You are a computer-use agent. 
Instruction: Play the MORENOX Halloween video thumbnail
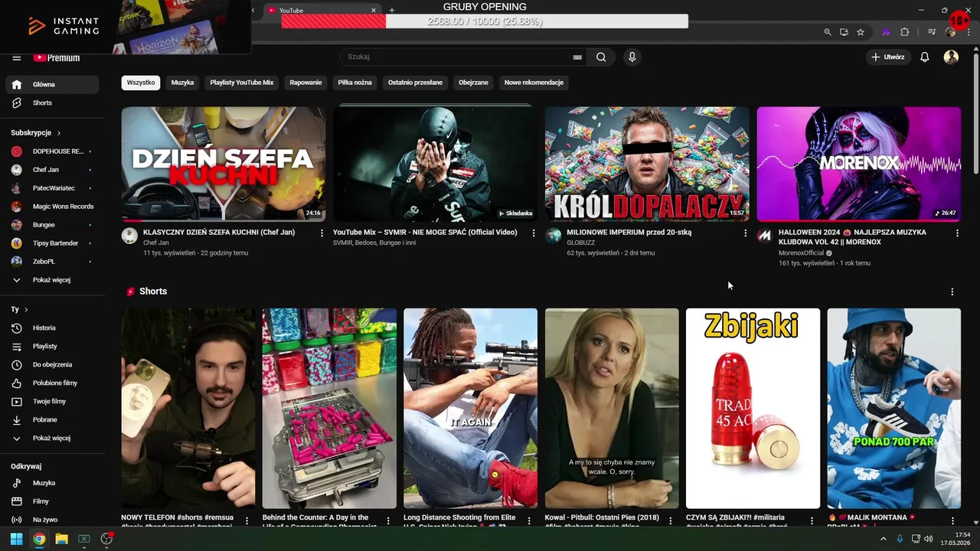[x=859, y=164]
